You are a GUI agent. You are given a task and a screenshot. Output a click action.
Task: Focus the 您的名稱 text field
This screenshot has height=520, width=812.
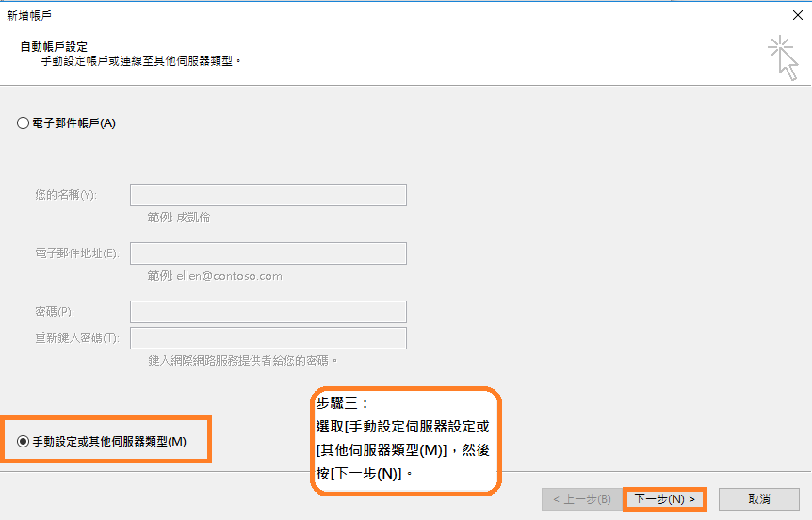coord(268,195)
